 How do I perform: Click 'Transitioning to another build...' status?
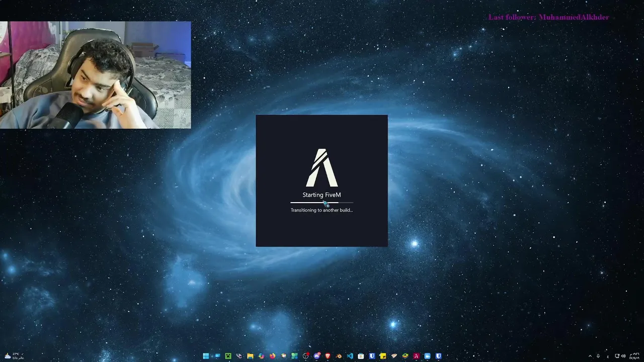coord(321,210)
